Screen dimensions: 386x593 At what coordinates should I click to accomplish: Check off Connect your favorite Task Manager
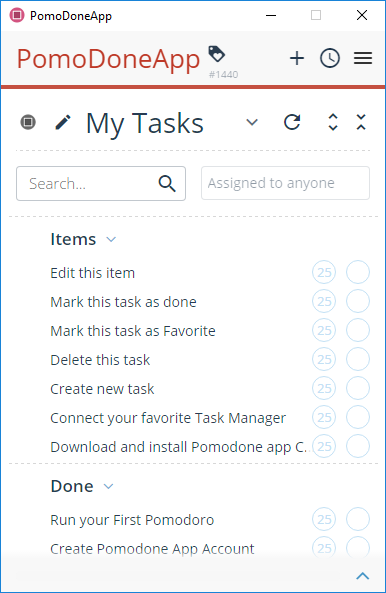pos(358,417)
